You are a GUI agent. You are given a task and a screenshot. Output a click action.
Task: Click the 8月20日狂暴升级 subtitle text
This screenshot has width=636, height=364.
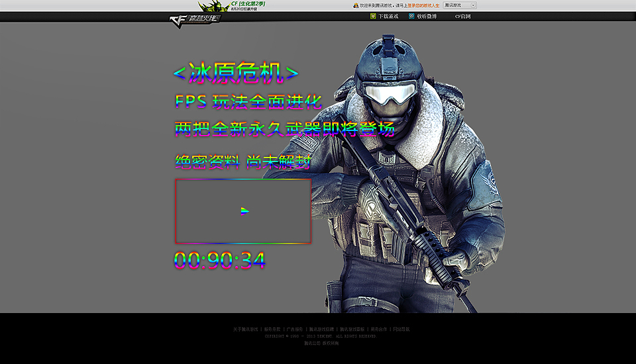pos(244,9)
